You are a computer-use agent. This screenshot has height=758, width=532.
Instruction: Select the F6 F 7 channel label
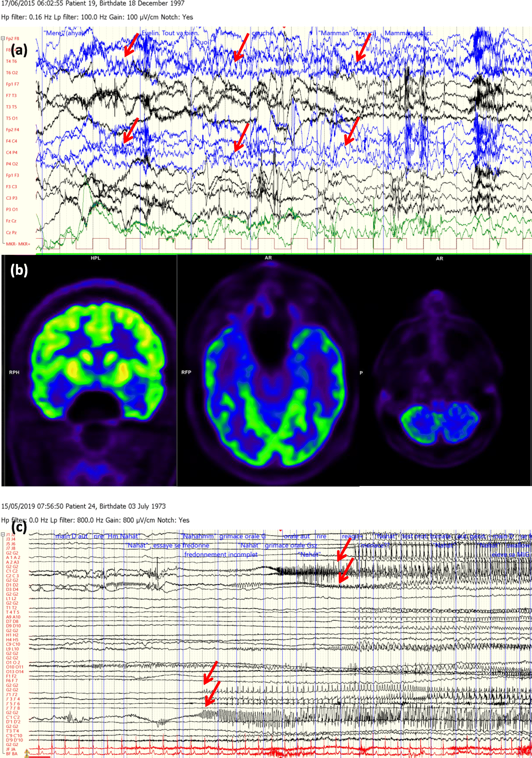[12, 681]
